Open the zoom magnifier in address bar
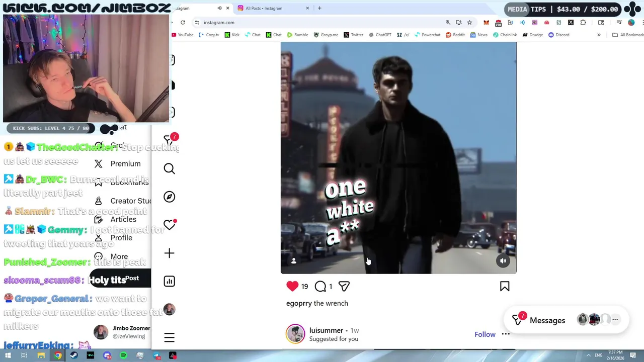The height and width of the screenshot is (362, 644). [x=448, y=22]
